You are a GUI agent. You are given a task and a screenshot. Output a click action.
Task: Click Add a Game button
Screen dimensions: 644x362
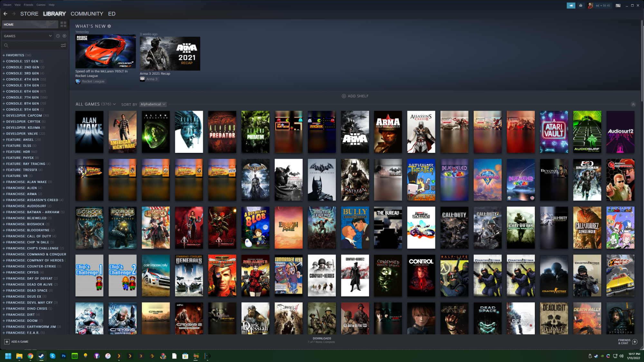tap(16, 342)
